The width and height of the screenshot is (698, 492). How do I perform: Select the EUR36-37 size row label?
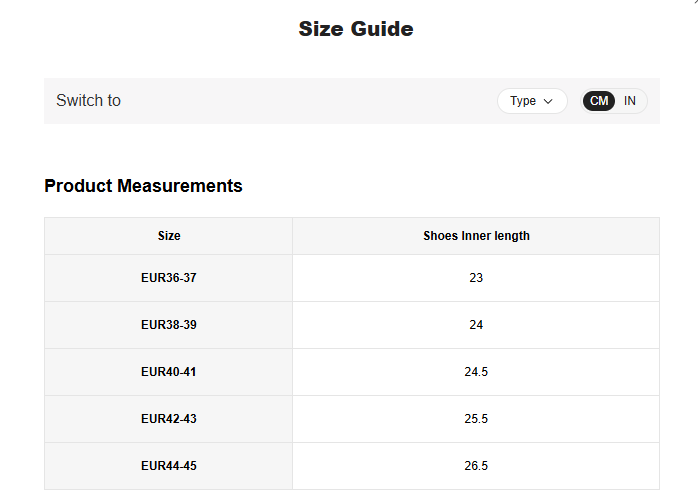(169, 278)
